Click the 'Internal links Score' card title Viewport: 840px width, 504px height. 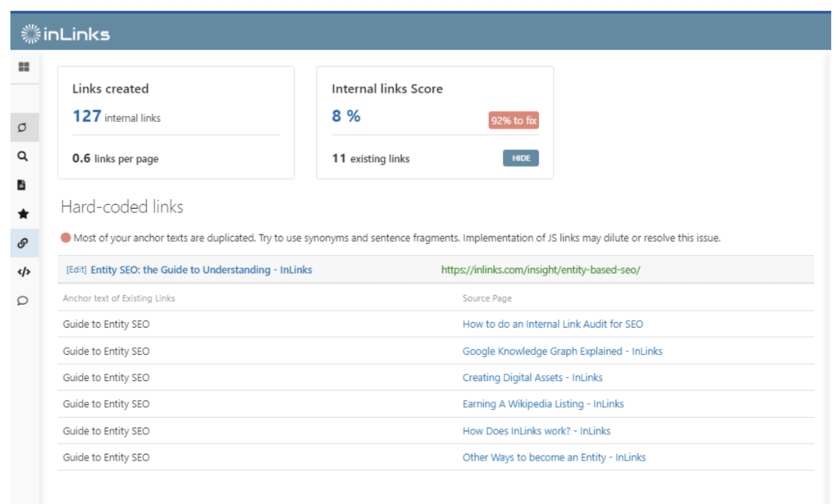pyautogui.click(x=387, y=89)
